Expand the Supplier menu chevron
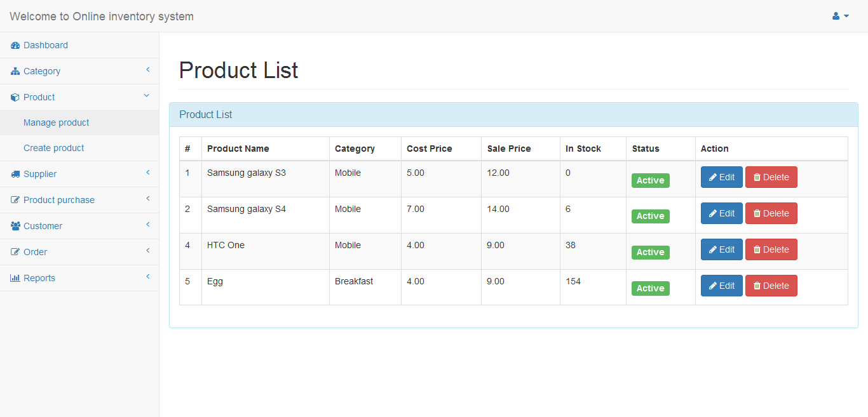The height and width of the screenshot is (417, 868). coord(148,173)
